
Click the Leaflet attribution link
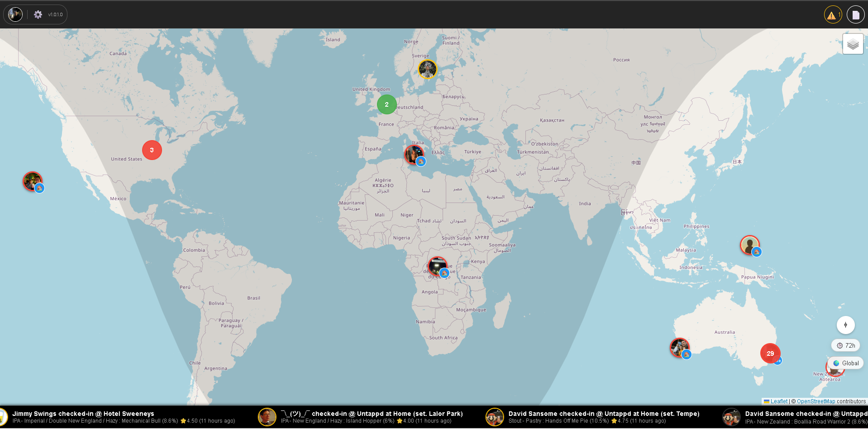pos(778,401)
